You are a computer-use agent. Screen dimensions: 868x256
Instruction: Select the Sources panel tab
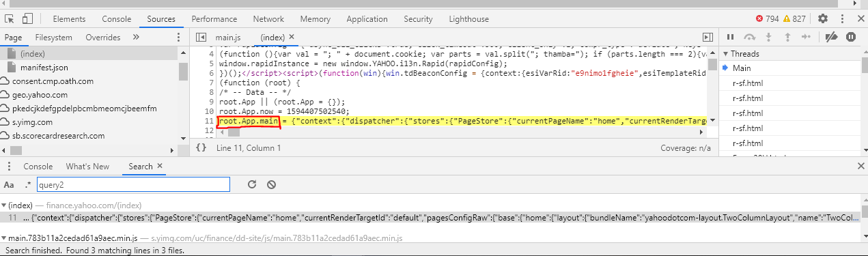(x=161, y=19)
